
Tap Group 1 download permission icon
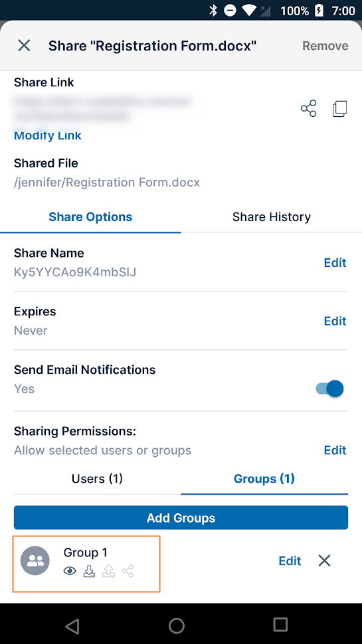pos(89,571)
